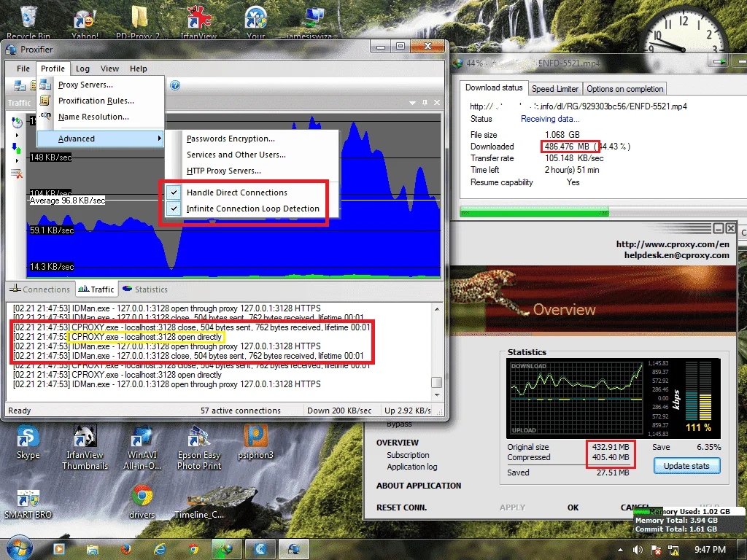Click the green download progress bar
The width and height of the screenshot is (747, 560).
(x=534, y=212)
